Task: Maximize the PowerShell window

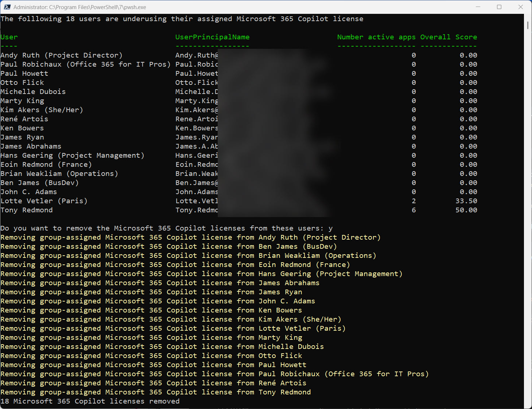Action: (499, 7)
